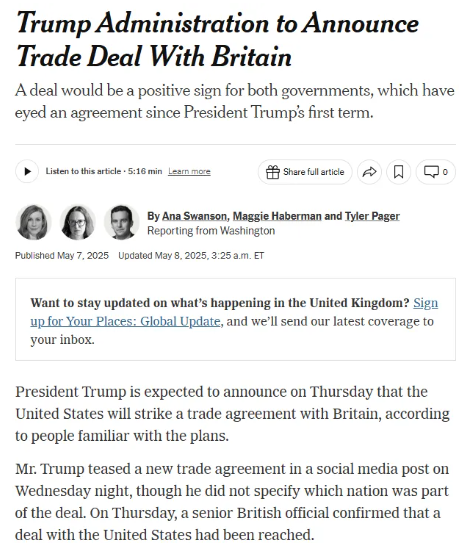Click Ana Swanson's portrait photo

tap(33, 222)
